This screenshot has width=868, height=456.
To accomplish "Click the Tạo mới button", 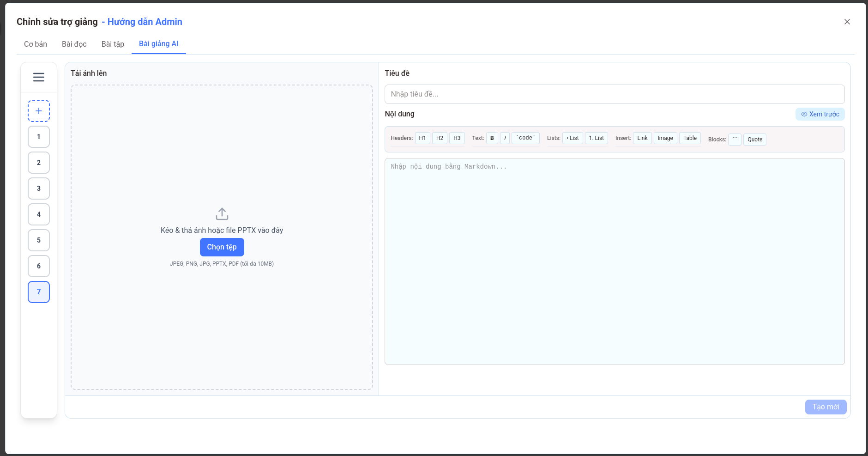I will (826, 407).
